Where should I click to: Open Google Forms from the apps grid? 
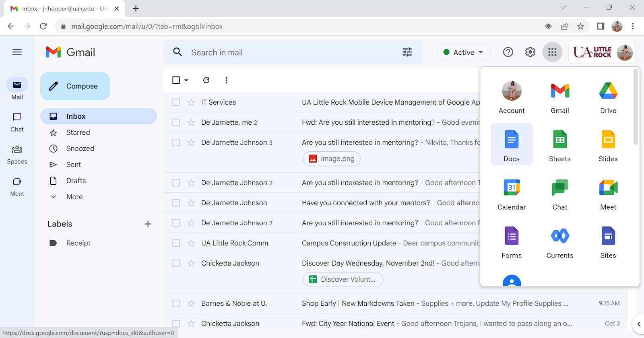pos(512,241)
